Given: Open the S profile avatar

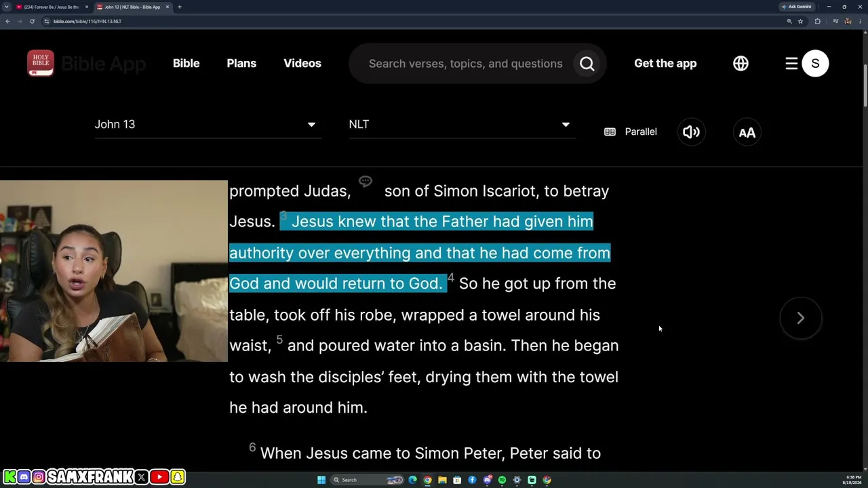Looking at the screenshot, I should (815, 63).
